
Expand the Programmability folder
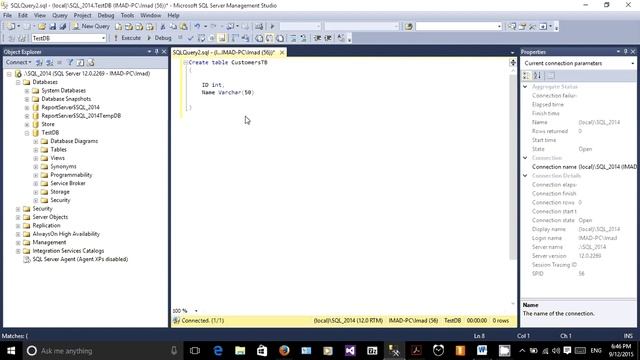tap(36, 175)
